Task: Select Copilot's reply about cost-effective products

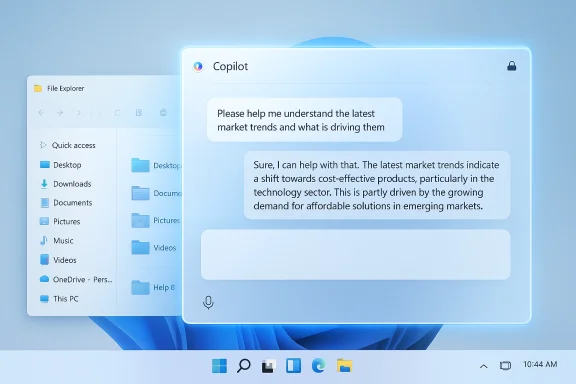Action: (x=377, y=185)
